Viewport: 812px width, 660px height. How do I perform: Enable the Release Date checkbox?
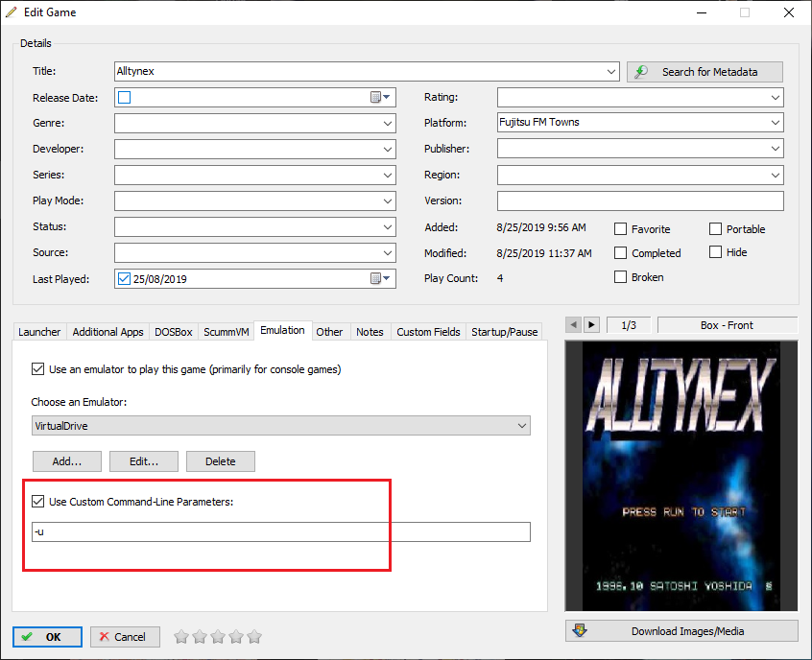tap(124, 97)
